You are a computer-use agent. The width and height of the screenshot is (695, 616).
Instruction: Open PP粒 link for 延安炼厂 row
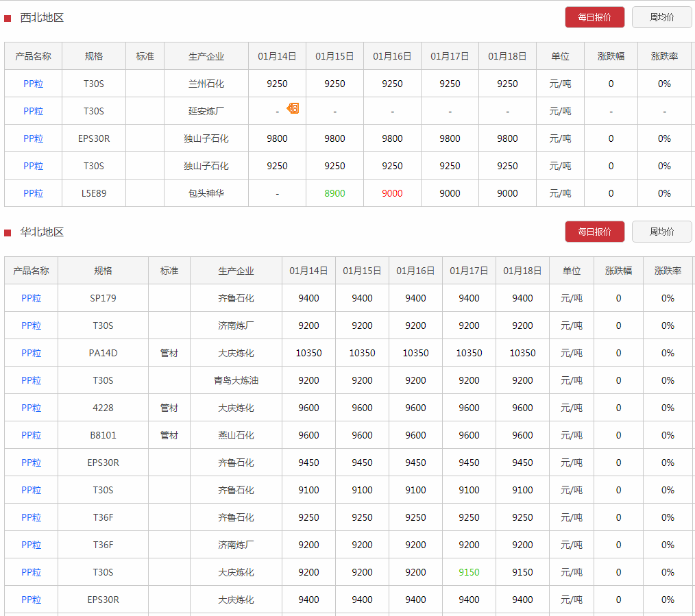(34, 111)
